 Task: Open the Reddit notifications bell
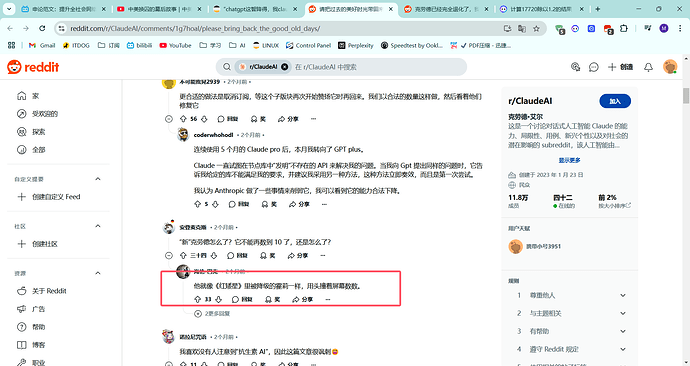[x=648, y=67]
